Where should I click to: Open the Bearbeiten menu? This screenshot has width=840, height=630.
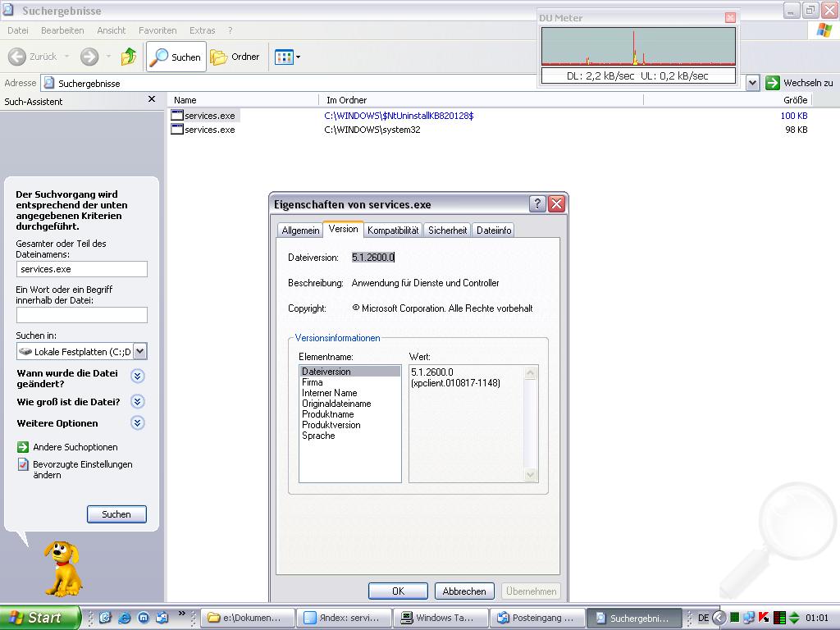click(x=62, y=30)
